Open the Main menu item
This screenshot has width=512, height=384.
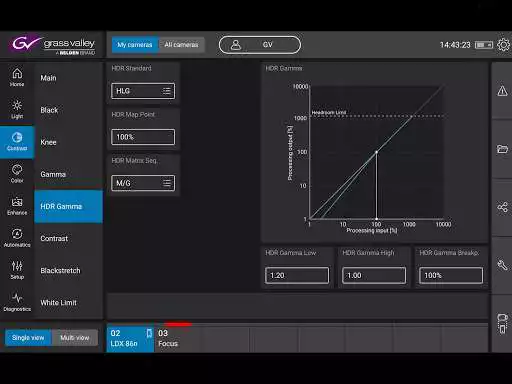tap(68, 78)
